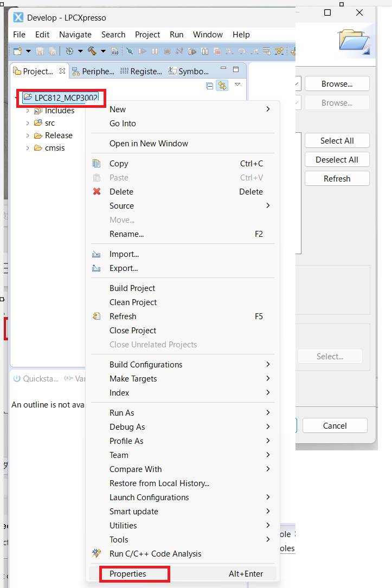392x588 pixels.
Task: Switch to the Peripherals tab
Action: click(93, 71)
